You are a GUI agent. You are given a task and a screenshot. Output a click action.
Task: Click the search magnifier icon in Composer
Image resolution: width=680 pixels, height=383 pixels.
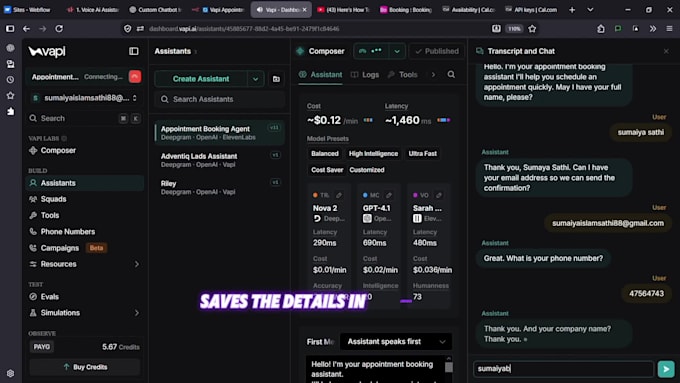click(x=451, y=75)
